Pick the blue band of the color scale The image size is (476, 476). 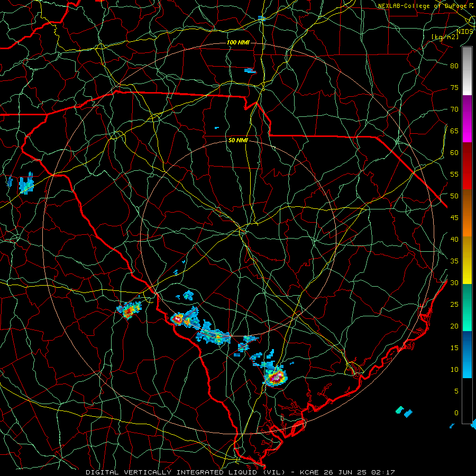[x=467, y=354]
